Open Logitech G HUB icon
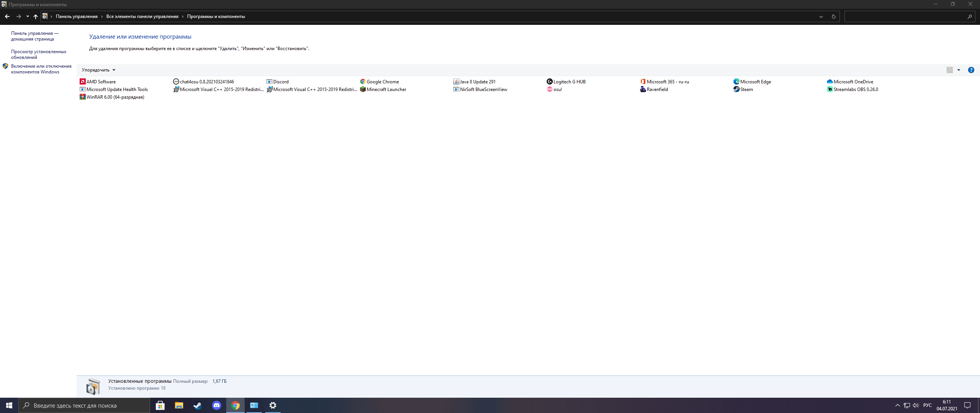This screenshot has width=980, height=413. pos(549,81)
